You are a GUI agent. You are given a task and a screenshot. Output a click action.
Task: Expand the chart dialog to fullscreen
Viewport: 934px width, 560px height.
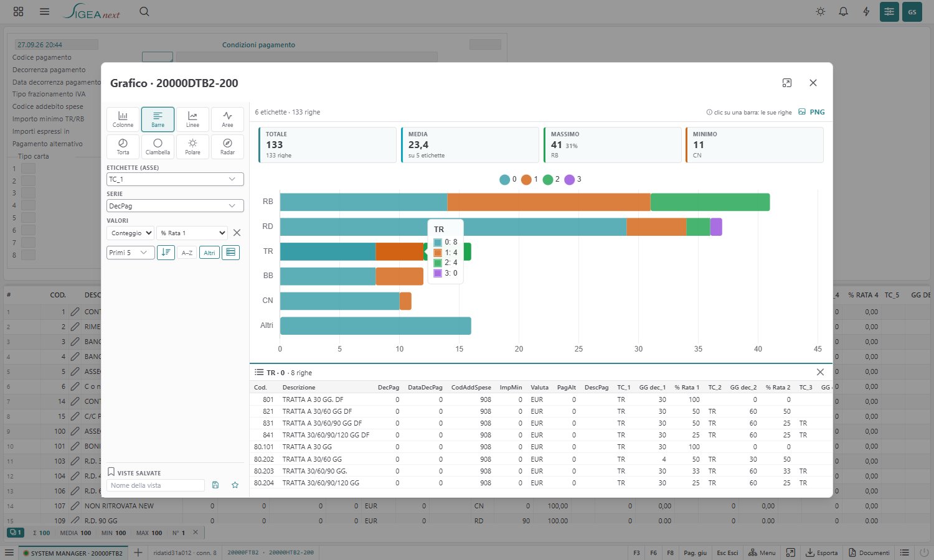click(x=787, y=83)
